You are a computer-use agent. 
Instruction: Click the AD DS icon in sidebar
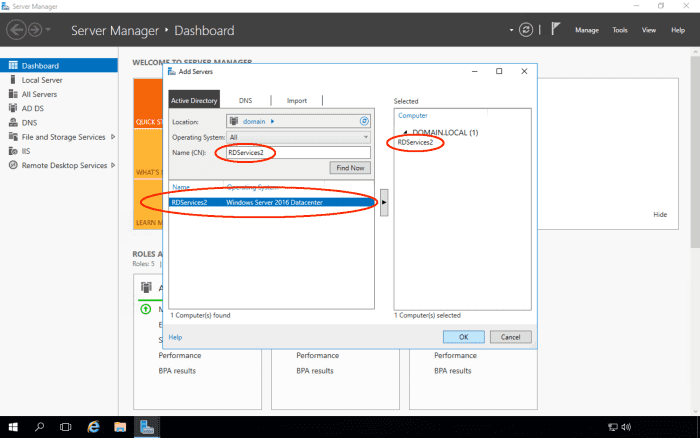13,108
